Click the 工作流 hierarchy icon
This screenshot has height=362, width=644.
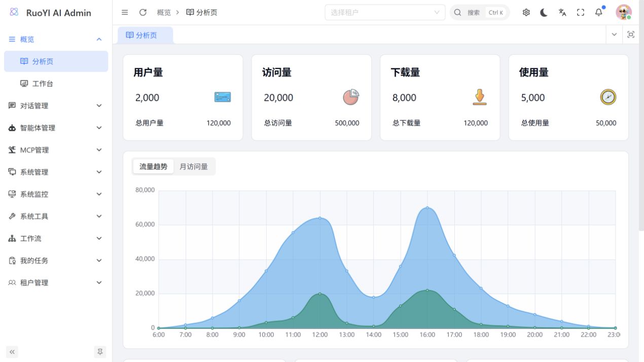12,238
